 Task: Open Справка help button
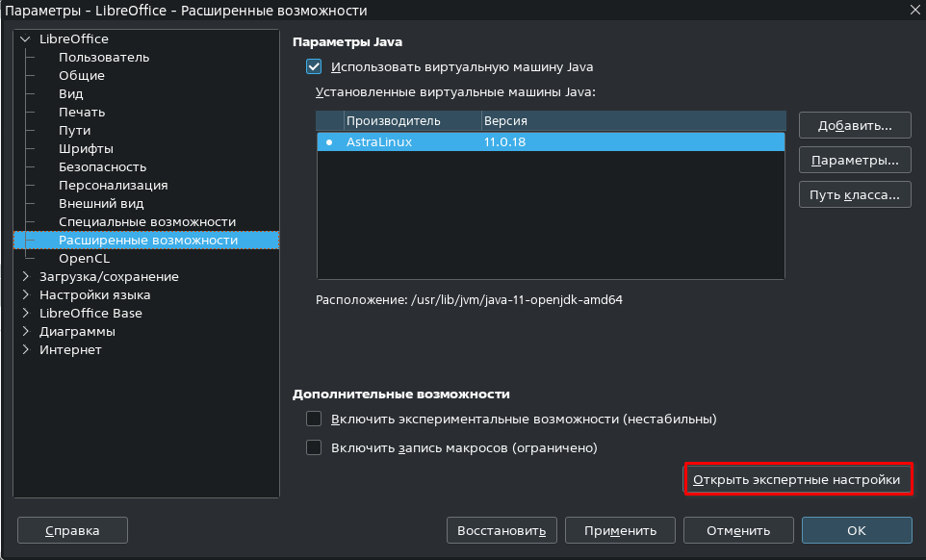pyautogui.click(x=72, y=530)
